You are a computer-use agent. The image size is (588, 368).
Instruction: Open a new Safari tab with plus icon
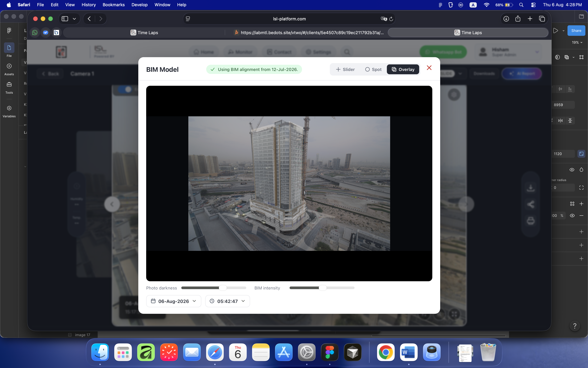[x=530, y=19]
